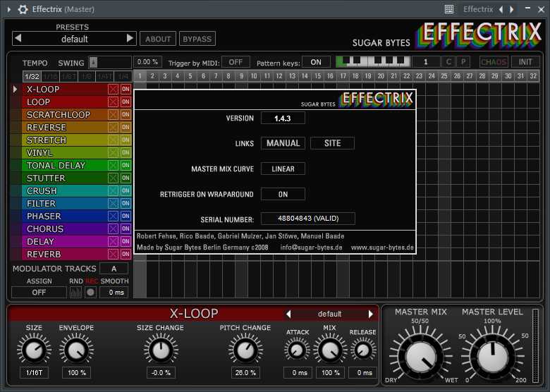Click the SERIAL NUMBER field

[x=308, y=219]
